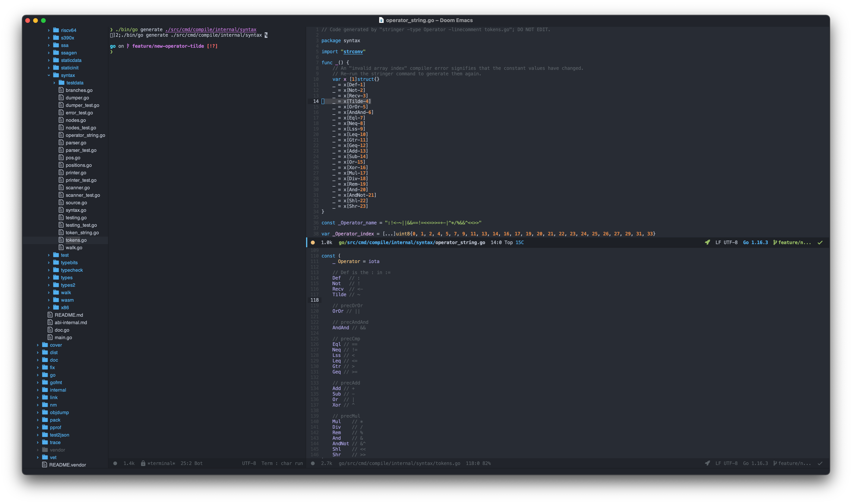Click the macOS green zoom button
The height and width of the screenshot is (504, 852).
point(43,20)
